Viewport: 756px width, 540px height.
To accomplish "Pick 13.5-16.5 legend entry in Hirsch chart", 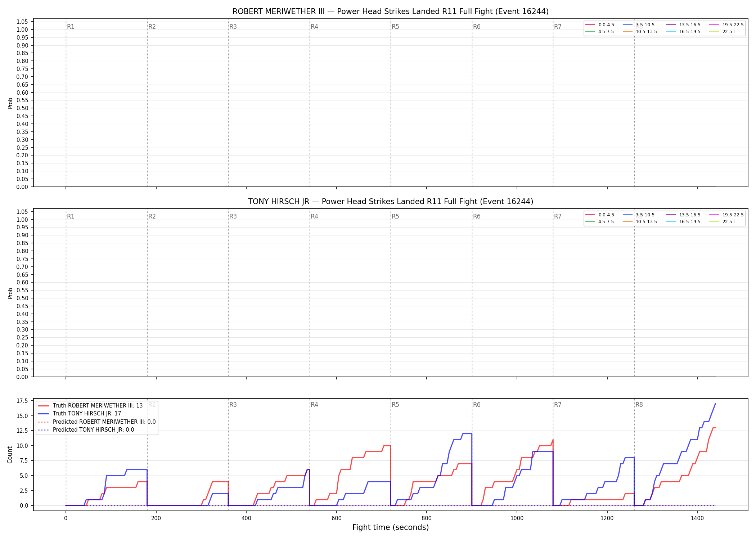I will 683,215.
